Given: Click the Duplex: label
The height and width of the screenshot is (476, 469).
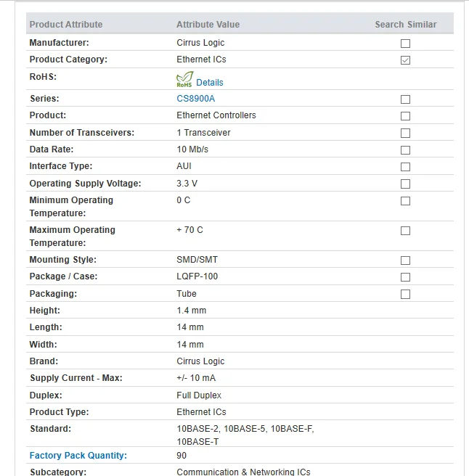Looking at the screenshot, I should click(46, 395).
